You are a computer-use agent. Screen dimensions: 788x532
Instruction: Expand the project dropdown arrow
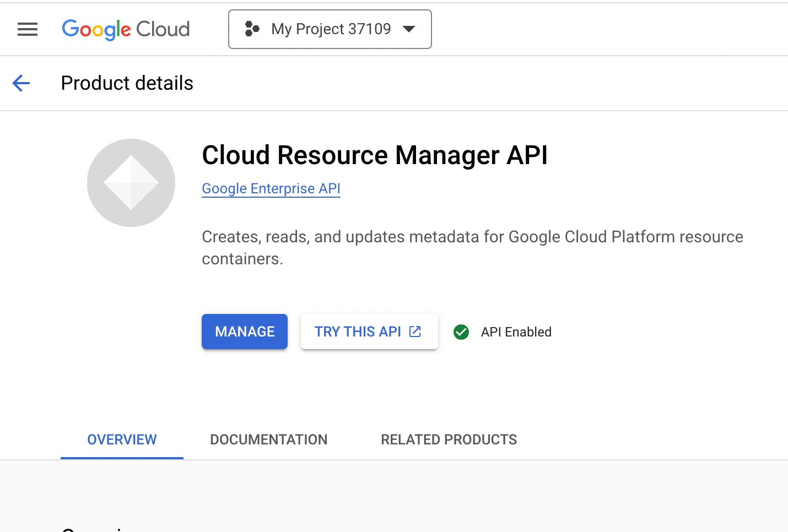(409, 29)
